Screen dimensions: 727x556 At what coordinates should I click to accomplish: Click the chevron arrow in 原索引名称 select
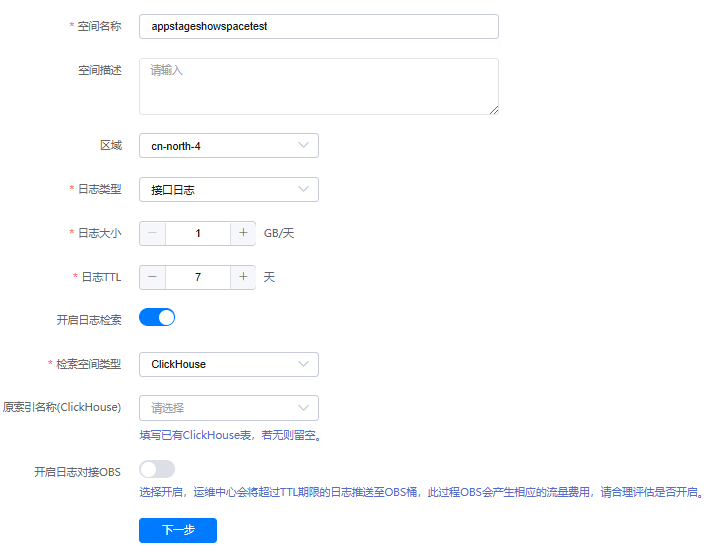(x=304, y=408)
